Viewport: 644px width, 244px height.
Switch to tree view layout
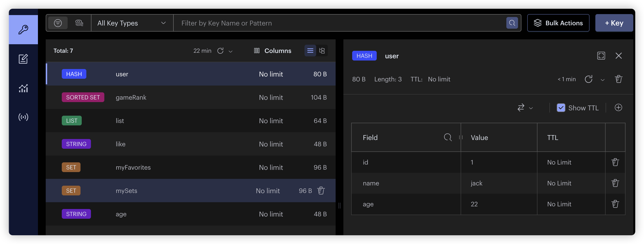(x=322, y=51)
